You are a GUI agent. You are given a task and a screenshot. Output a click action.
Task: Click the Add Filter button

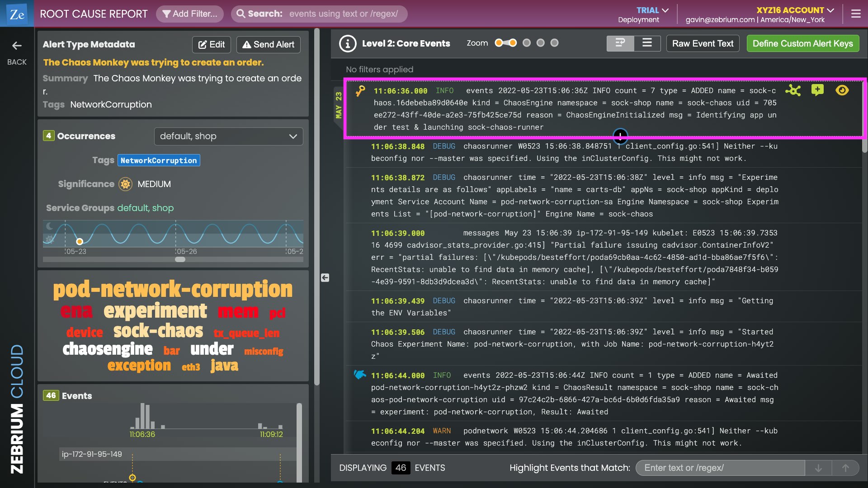(190, 14)
